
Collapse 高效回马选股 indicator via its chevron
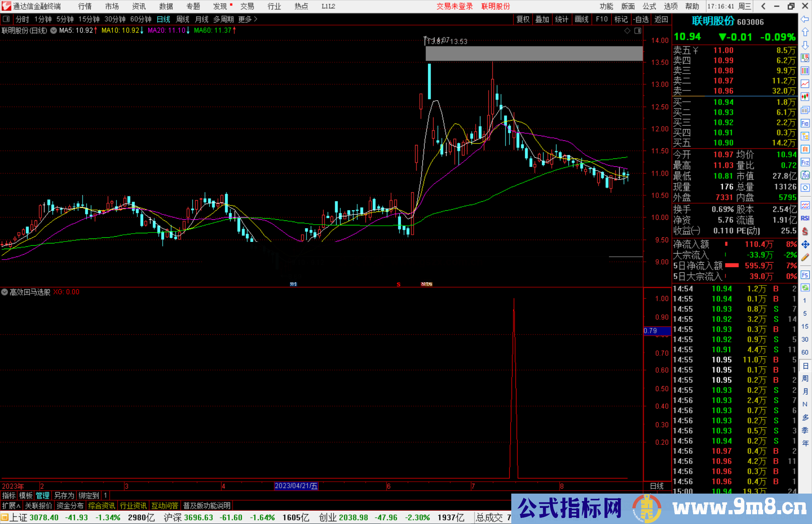click(5, 292)
